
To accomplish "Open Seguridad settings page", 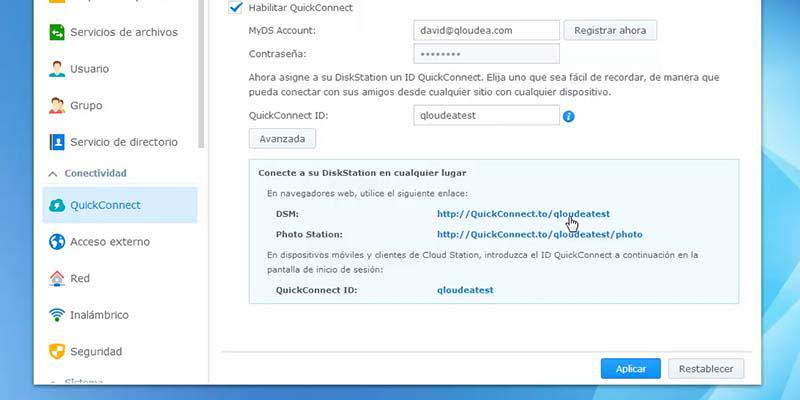I will coord(120,352).
